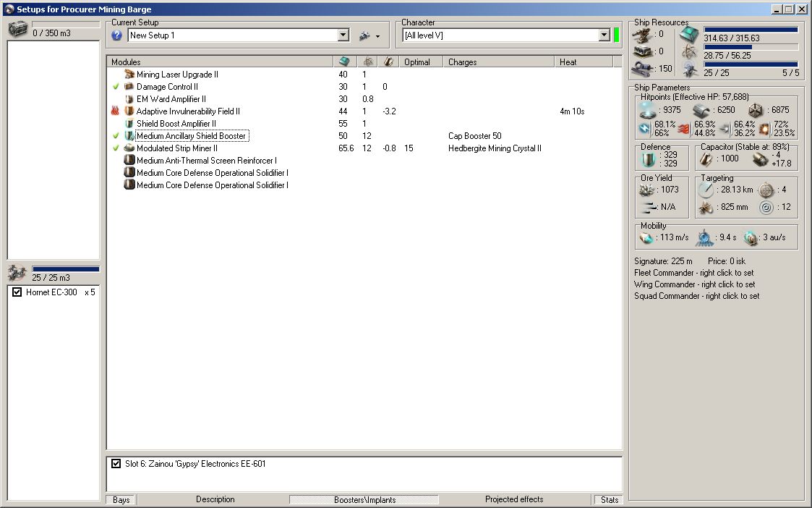Click Squad Commander right click to set
The height and width of the screenshot is (508, 812).
[x=696, y=296]
